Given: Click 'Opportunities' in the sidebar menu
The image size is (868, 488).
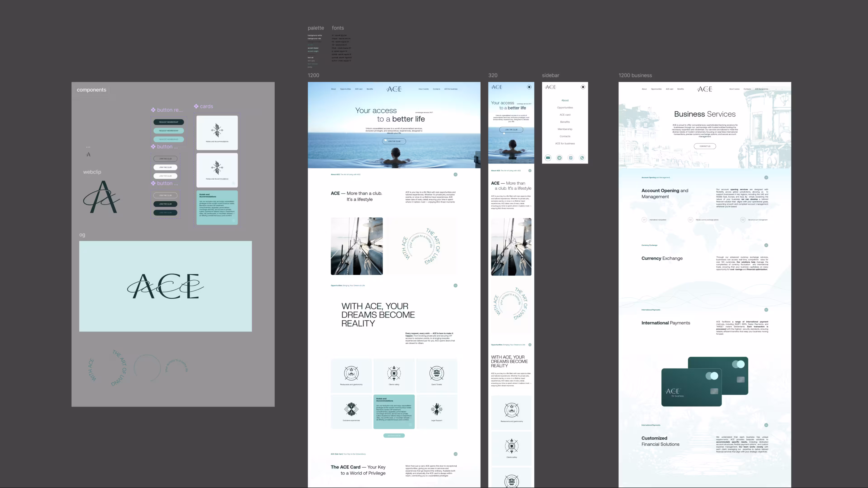Looking at the screenshot, I should pyautogui.click(x=565, y=108).
